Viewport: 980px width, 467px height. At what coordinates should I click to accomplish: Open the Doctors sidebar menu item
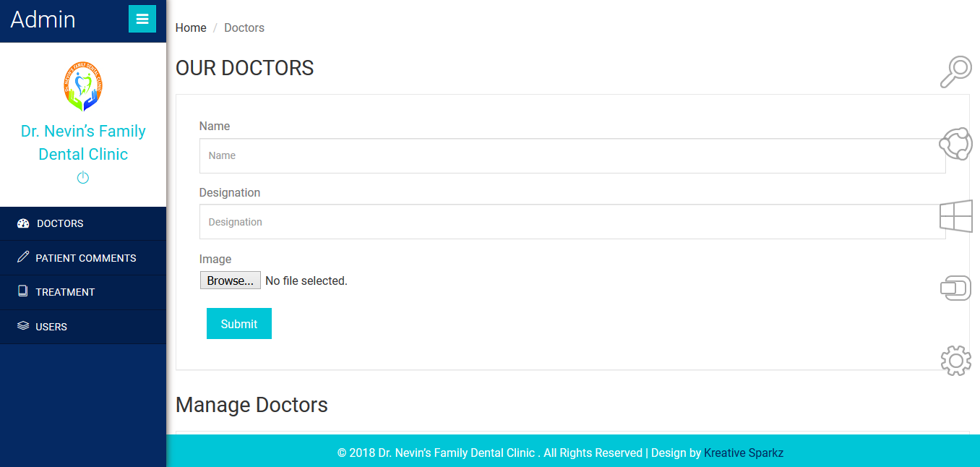pyautogui.click(x=60, y=223)
